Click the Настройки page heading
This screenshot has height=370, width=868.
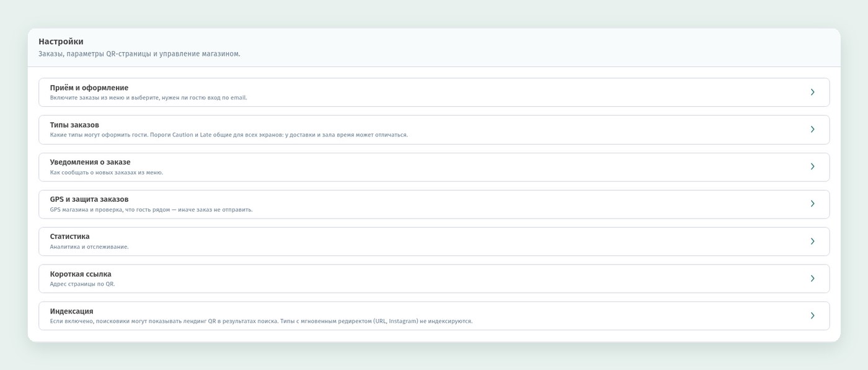(x=61, y=42)
